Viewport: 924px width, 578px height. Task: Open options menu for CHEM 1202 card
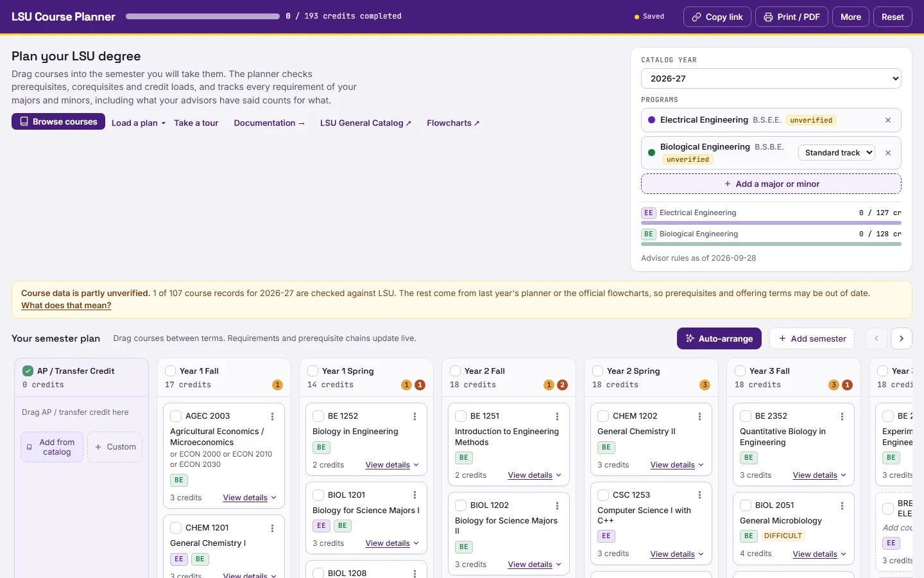[x=700, y=416]
